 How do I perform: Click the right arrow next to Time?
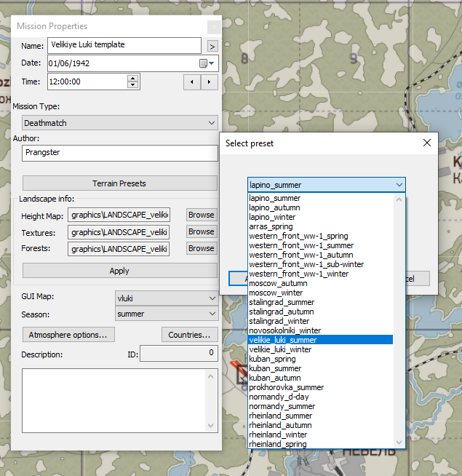[x=210, y=82]
